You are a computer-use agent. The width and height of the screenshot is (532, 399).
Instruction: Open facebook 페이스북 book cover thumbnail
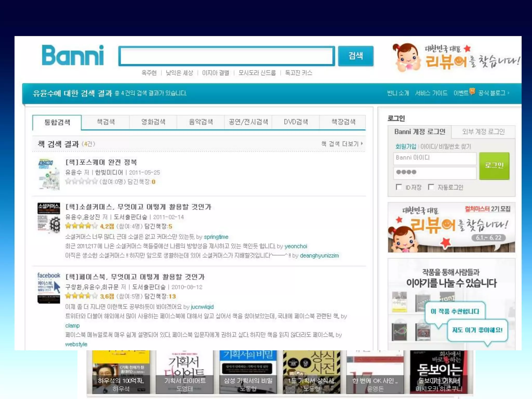tap(49, 288)
